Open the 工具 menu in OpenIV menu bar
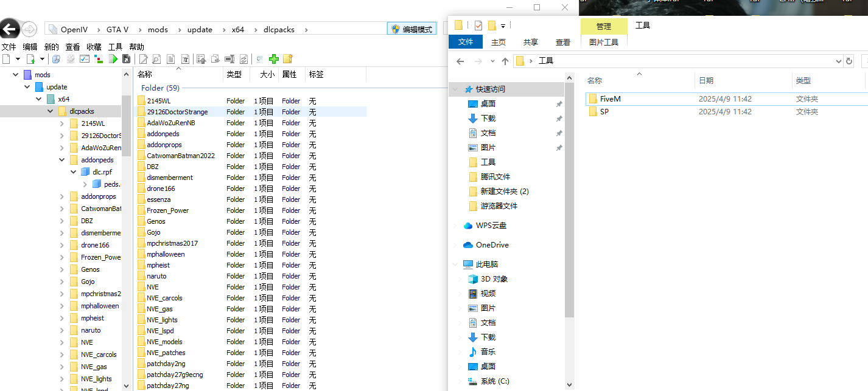This screenshot has height=391, width=868. pyautogui.click(x=116, y=47)
